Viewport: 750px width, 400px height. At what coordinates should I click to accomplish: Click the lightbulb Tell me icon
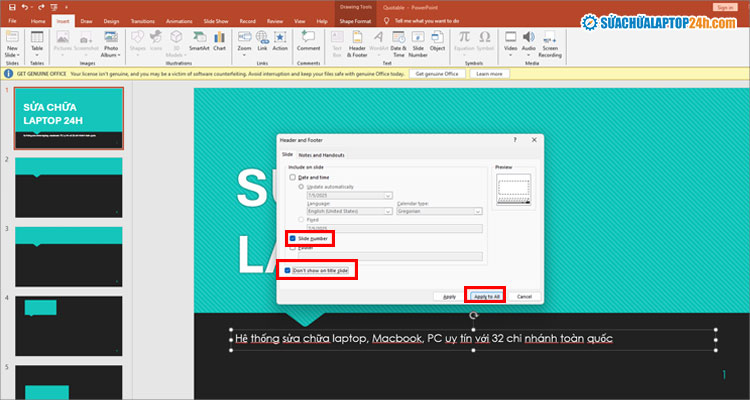[x=387, y=21]
